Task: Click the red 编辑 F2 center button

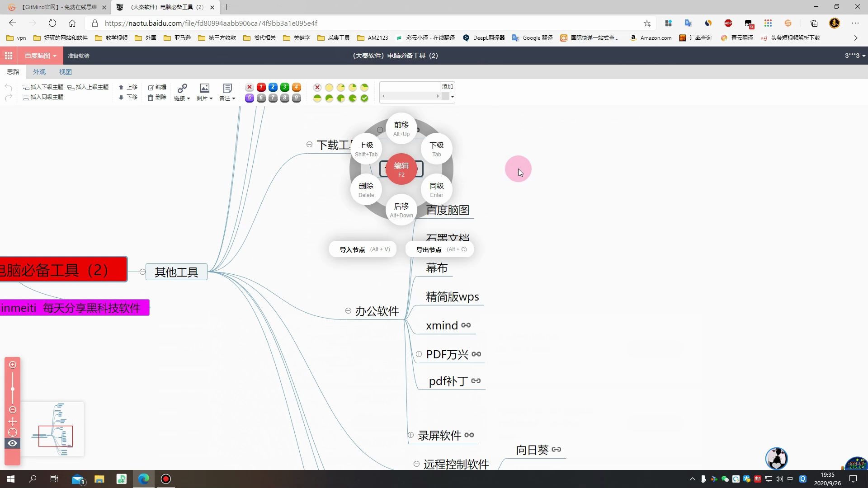Action: click(x=401, y=169)
